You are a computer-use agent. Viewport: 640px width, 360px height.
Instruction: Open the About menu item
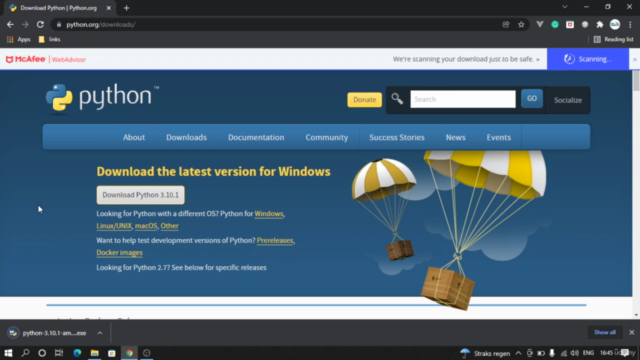pos(134,138)
